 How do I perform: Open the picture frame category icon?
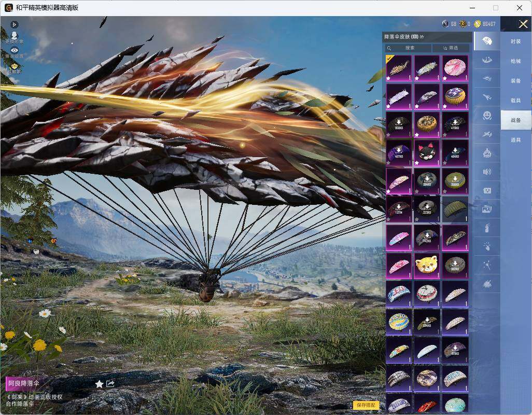[487, 210]
